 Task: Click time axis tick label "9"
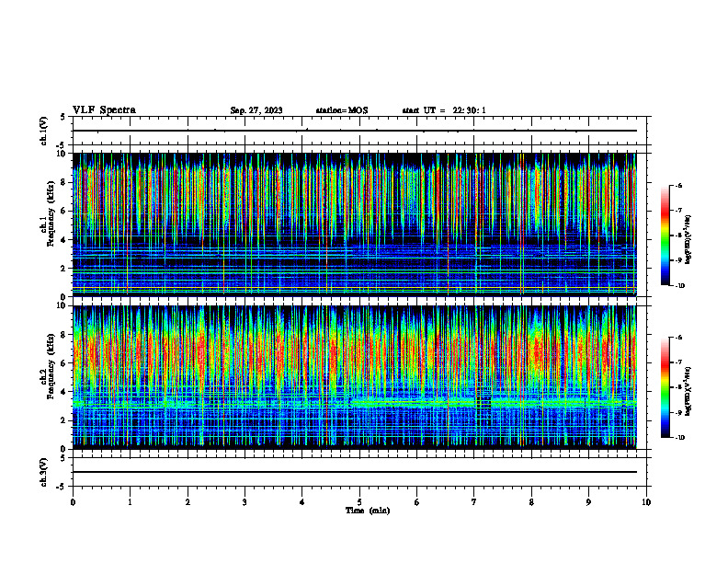click(588, 502)
